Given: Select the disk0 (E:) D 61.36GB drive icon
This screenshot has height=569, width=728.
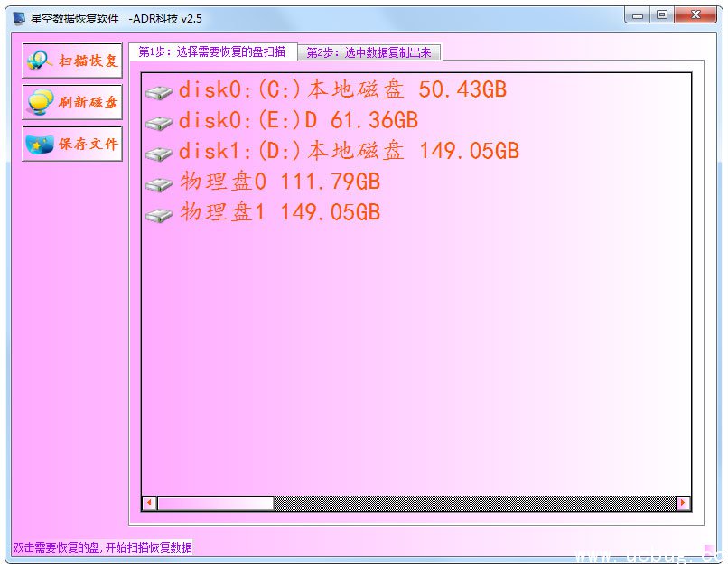Looking at the screenshot, I should click(158, 122).
